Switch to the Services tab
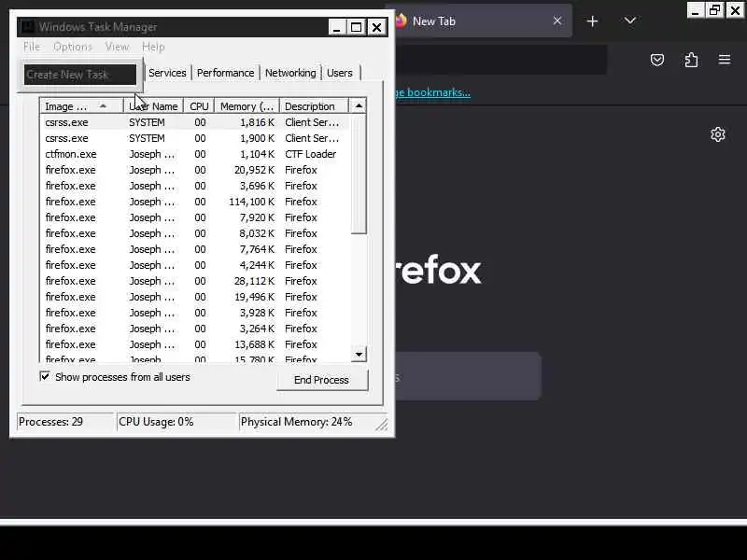Screen dimensions: 747x560 pyautogui.click(x=167, y=73)
